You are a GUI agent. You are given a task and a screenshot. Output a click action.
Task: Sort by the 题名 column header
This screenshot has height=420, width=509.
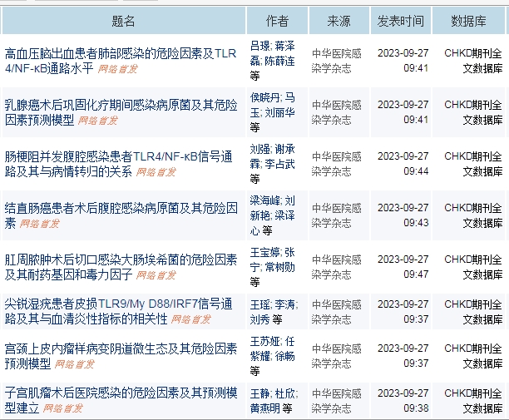click(123, 21)
